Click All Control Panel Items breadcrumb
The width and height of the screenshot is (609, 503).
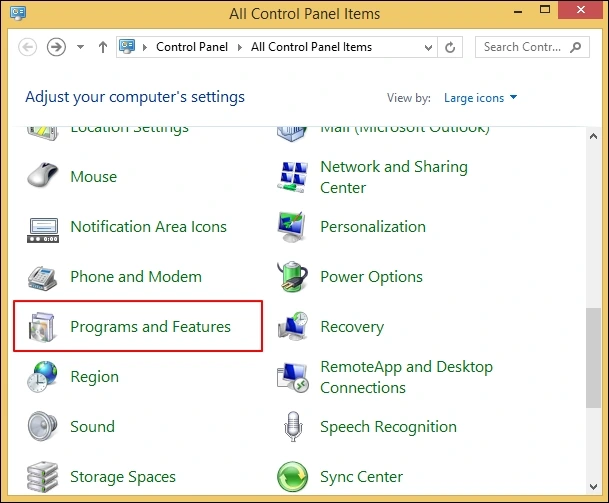pyautogui.click(x=311, y=47)
